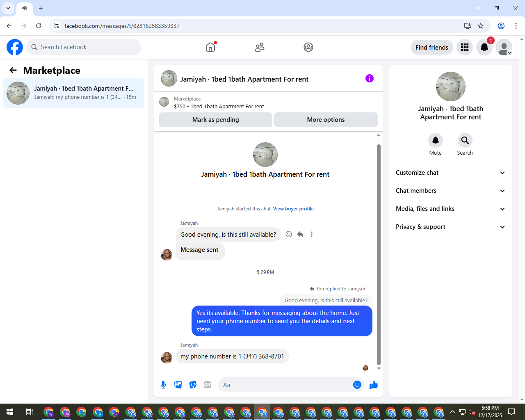Reload the page in browser toolbar
Screen dimensions: 525x420
[x=39, y=26]
